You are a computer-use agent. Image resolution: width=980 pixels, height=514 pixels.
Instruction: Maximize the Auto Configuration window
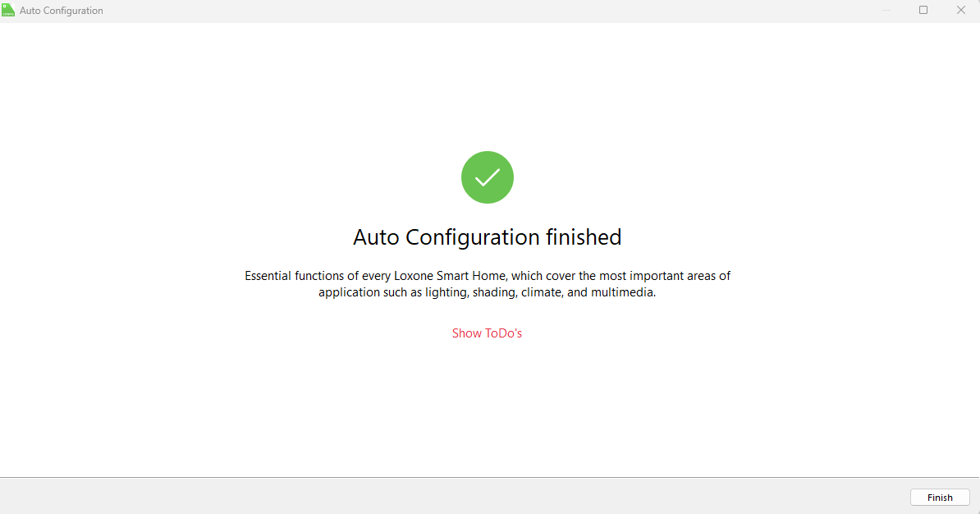pos(923,11)
